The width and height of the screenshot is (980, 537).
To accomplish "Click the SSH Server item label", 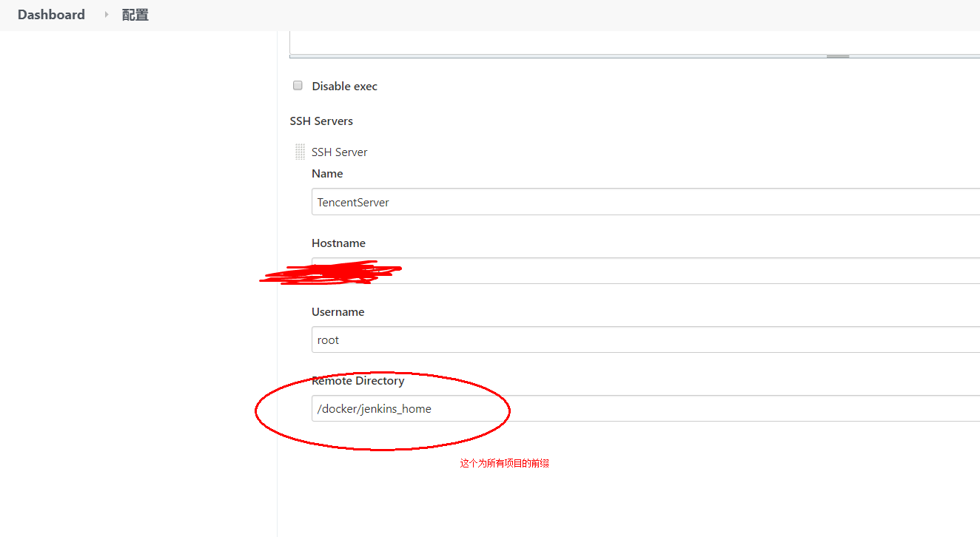I will click(x=340, y=152).
